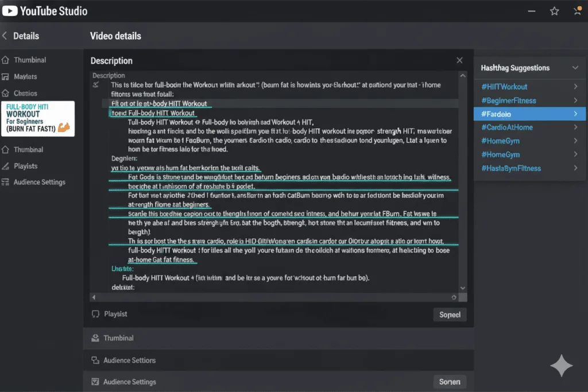Select the Details heading

click(26, 36)
